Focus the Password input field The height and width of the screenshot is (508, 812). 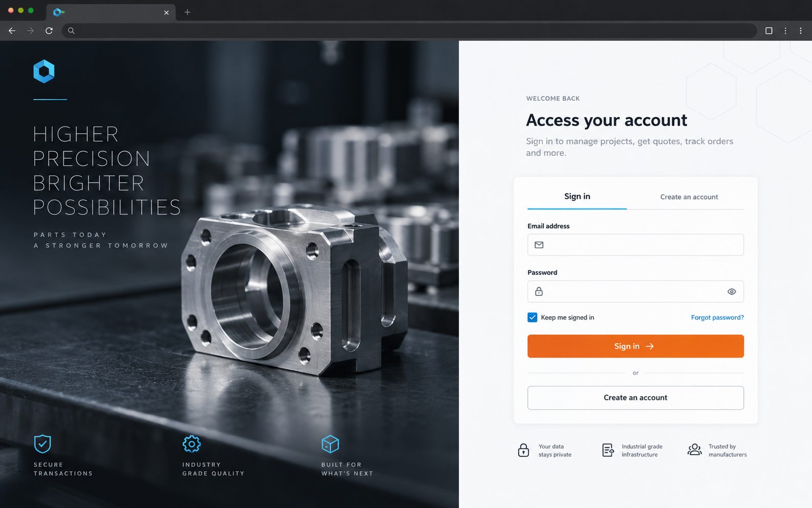point(635,291)
